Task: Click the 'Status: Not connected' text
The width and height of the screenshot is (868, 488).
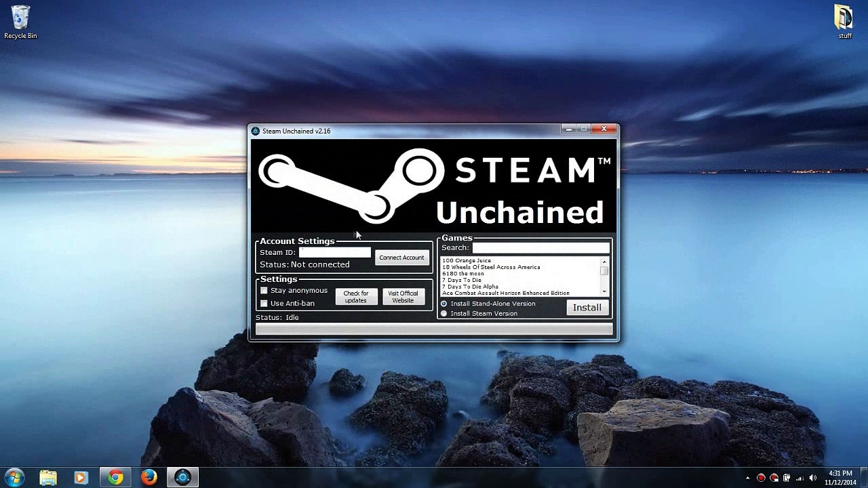Action: [x=304, y=264]
